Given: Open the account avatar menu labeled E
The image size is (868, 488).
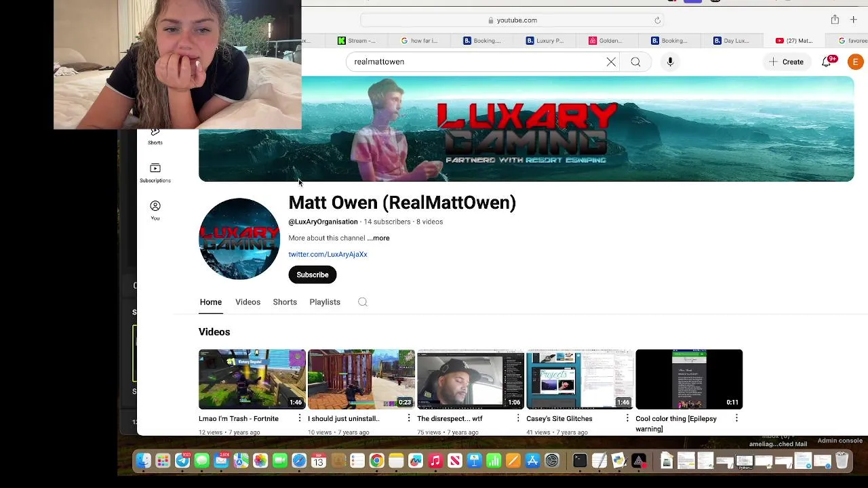Looking at the screenshot, I should (x=855, y=62).
